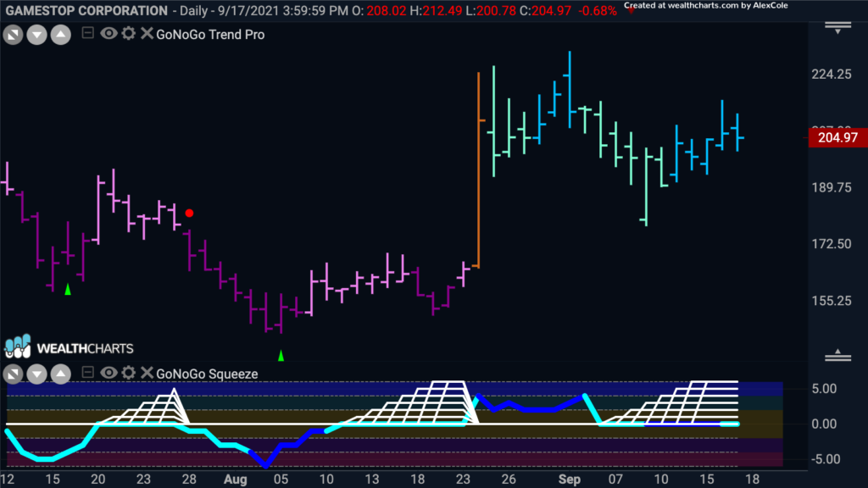Click the 189.75 price axis label
This screenshot has width=868, height=488.
pyautogui.click(x=832, y=187)
